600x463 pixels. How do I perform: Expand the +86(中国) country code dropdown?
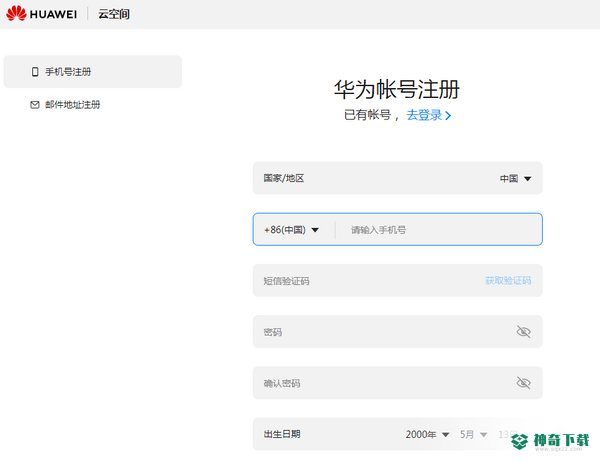[291, 230]
